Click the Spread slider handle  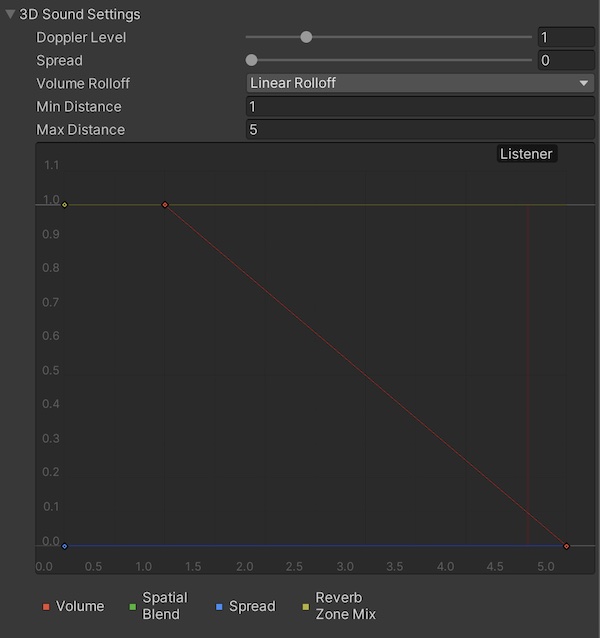coord(252,60)
